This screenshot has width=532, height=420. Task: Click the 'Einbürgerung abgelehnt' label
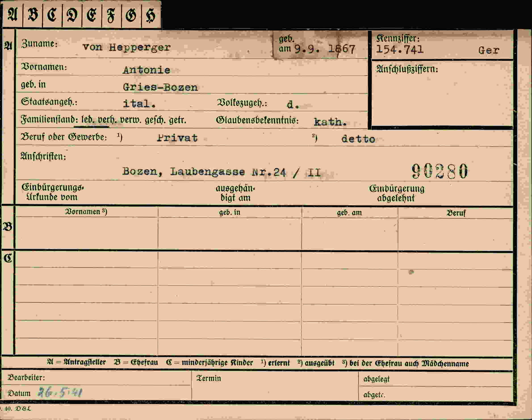(397, 193)
